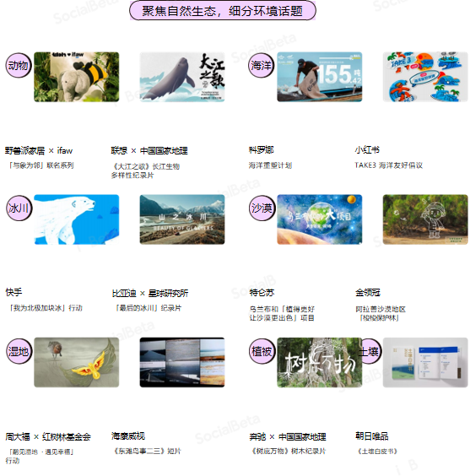This screenshot has height=476, width=470.
Task: Open the TAKE3 stickers thumbnail
Action: (425, 77)
